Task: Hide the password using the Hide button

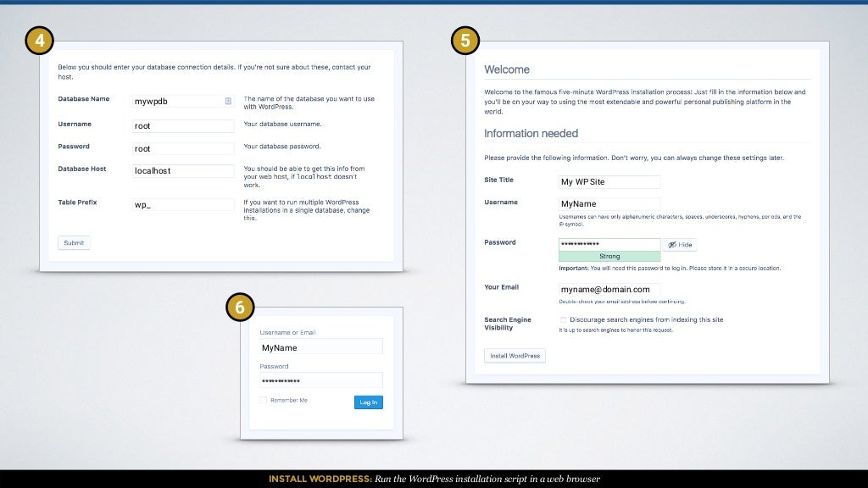Action: tap(680, 245)
